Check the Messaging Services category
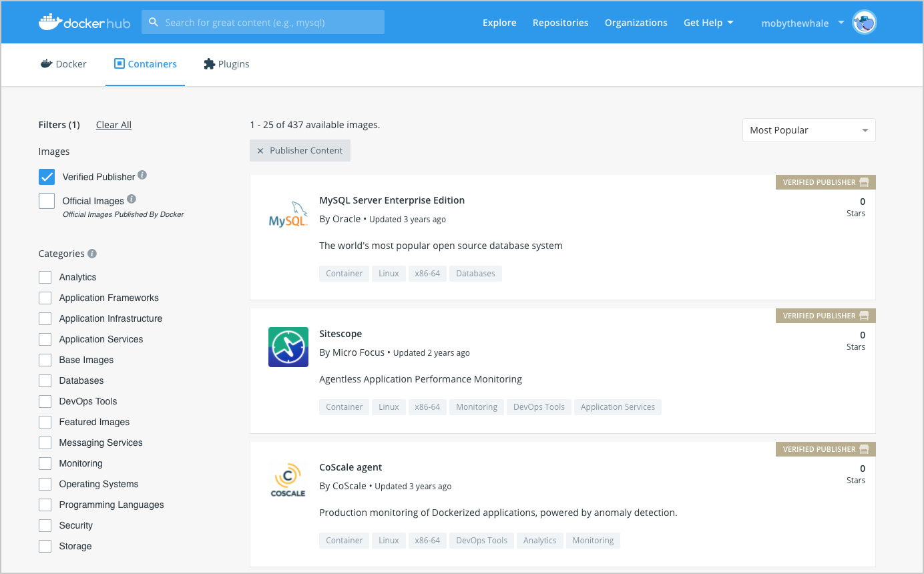Viewport: 924px width, 574px height. click(x=45, y=443)
